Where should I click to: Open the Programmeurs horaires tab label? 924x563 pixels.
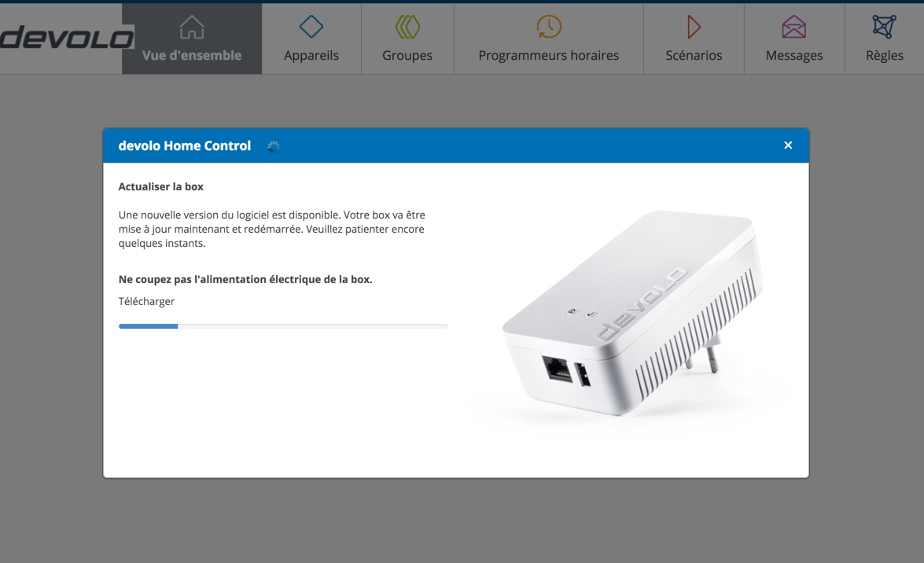coord(549,55)
